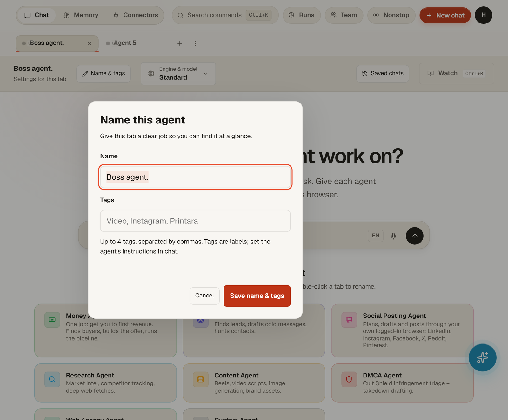Select the Social Posting Agent card
This screenshot has height=420, width=508.
[x=402, y=330]
